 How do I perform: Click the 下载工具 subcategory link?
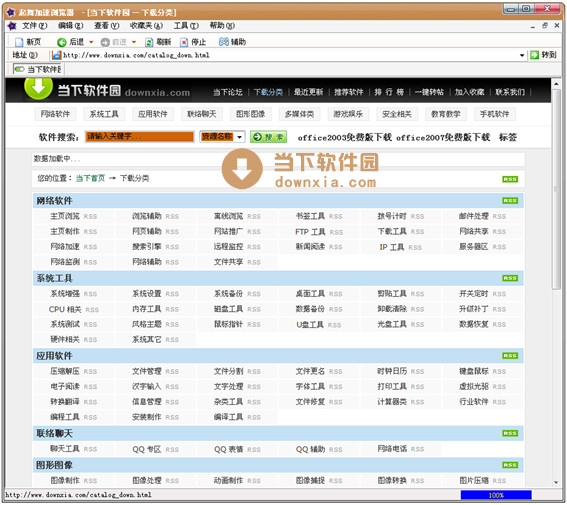click(x=392, y=231)
